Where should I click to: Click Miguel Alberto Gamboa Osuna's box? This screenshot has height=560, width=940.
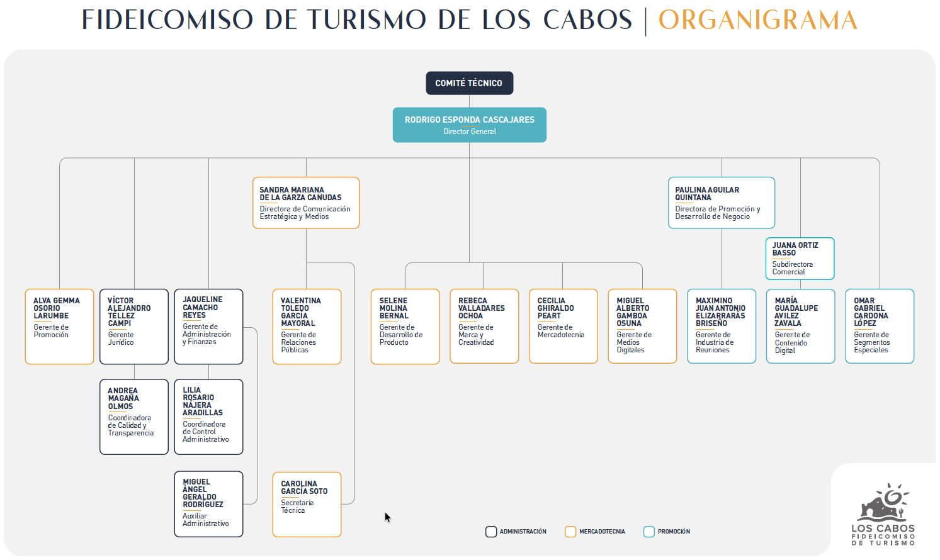pos(642,326)
